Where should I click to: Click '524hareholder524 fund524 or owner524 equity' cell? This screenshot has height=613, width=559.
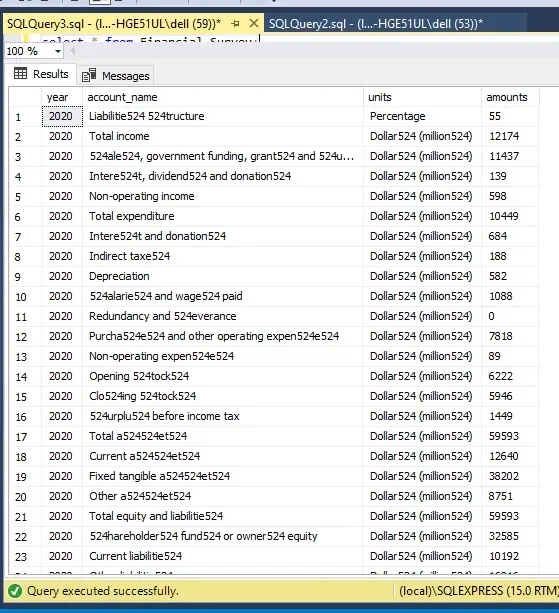[x=223, y=536]
